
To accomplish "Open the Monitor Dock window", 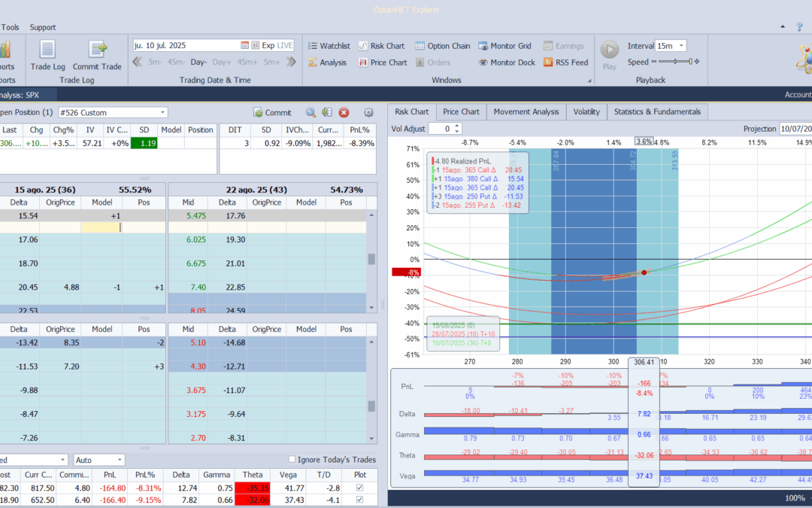I will 507,62.
